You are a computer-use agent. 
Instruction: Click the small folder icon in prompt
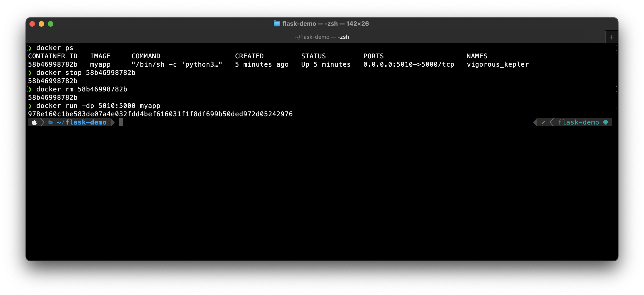click(x=51, y=122)
